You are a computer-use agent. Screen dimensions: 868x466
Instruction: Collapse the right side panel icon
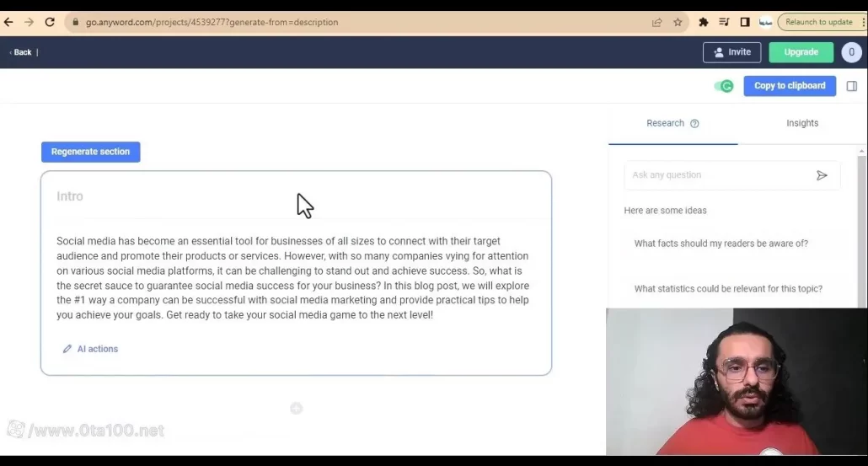(x=852, y=86)
